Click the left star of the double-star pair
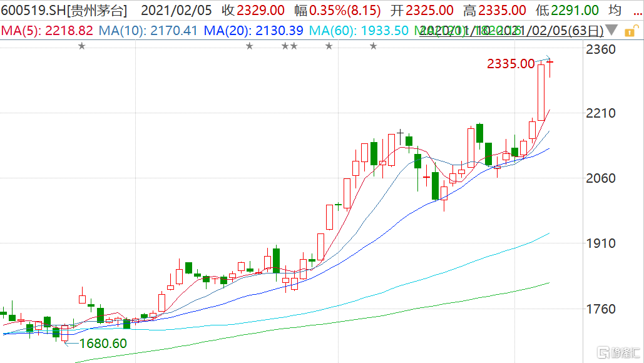Viewport: 644px width, 363px height. [285, 46]
